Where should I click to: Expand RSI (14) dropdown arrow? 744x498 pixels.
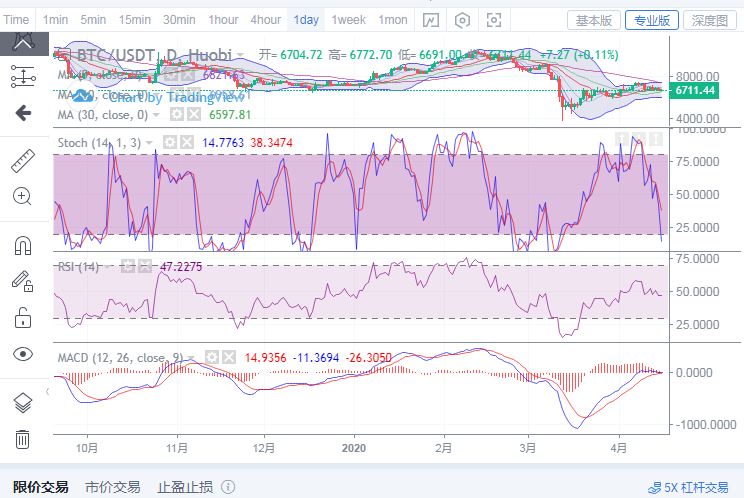coord(108,267)
